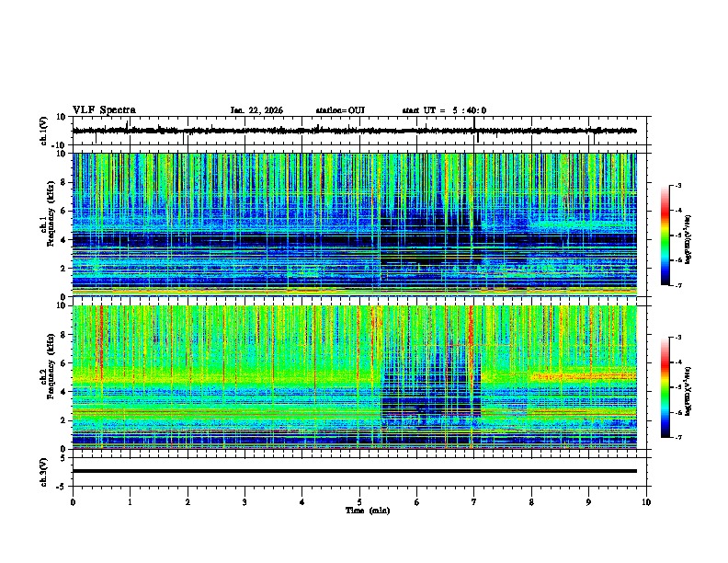Click time-axis tick label "3"
This screenshot has width=728, height=563.
click(245, 502)
